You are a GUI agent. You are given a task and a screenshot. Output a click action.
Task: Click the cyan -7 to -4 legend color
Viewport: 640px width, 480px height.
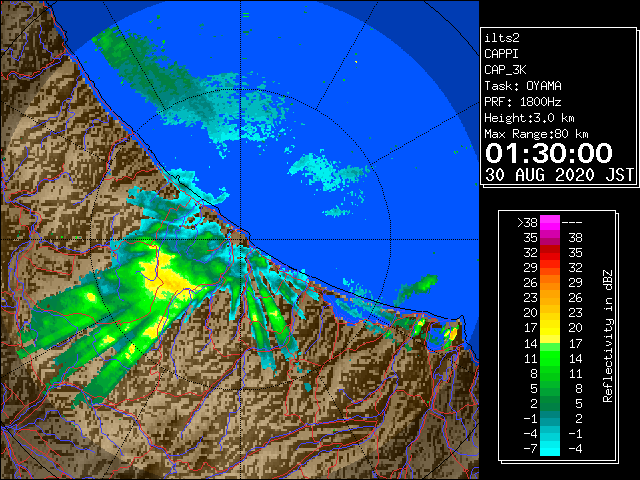(x=550, y=448)
